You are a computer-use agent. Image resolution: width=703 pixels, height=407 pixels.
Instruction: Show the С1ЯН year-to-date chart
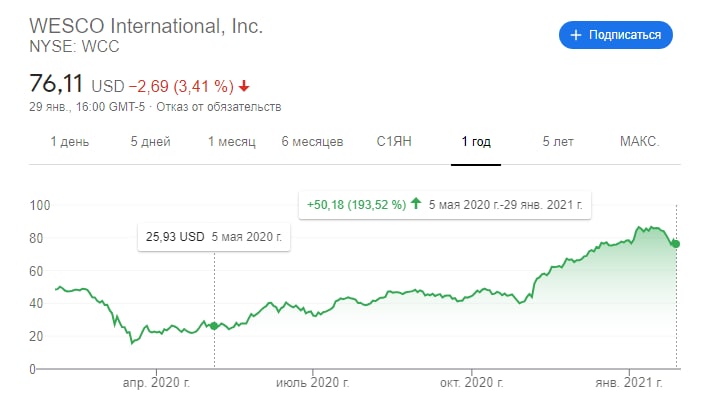[x=395, y=142]
